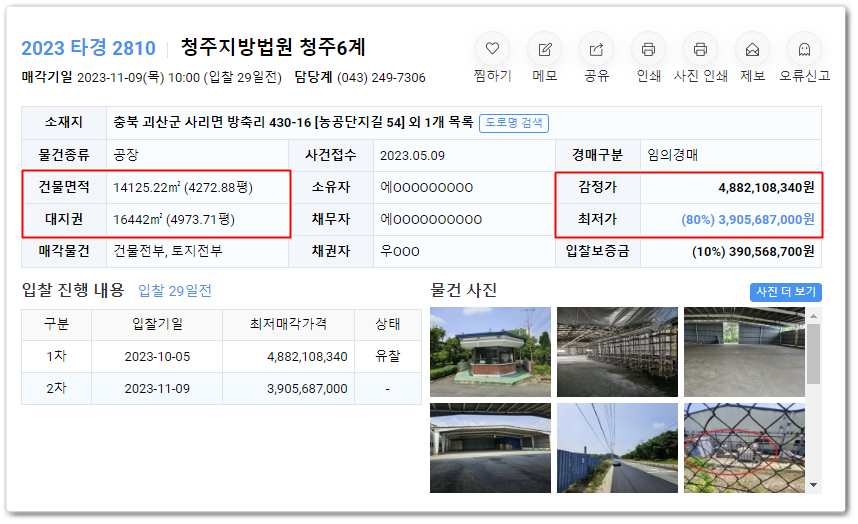Open the warehouse interior racks photo

617,352
